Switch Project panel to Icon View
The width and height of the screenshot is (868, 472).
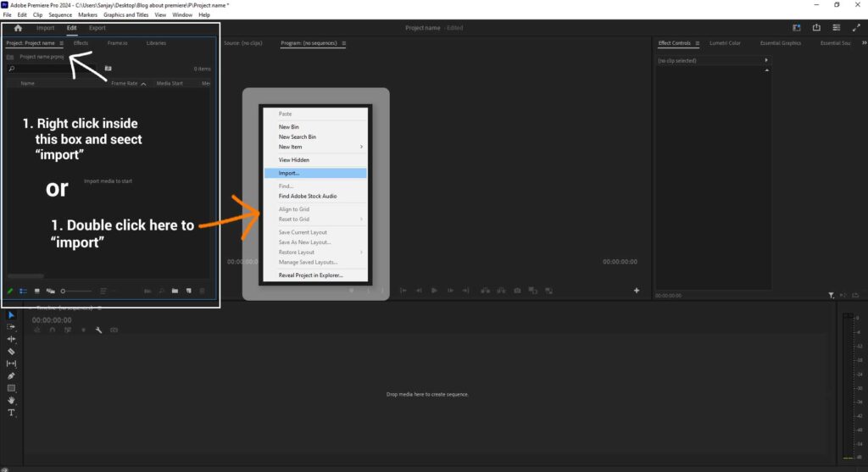click(x=37, y=291)
